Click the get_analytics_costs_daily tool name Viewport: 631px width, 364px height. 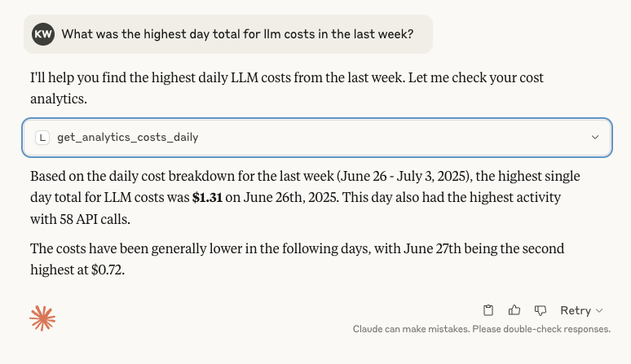pos(127,138)
